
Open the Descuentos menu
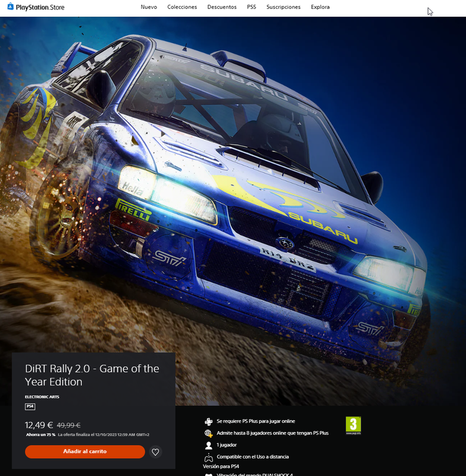coord(222,7)
